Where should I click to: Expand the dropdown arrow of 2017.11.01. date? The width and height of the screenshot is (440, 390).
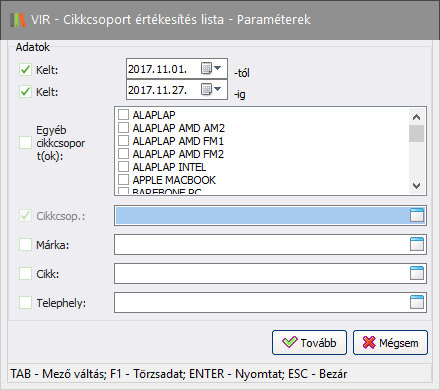click(x=217, y=68)
